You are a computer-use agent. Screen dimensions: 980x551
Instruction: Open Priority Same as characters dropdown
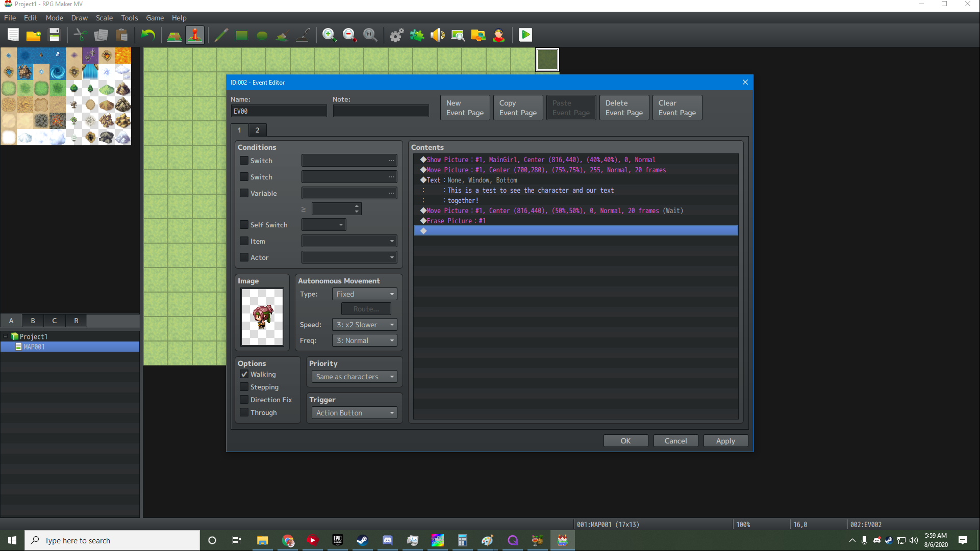[355, 377]
